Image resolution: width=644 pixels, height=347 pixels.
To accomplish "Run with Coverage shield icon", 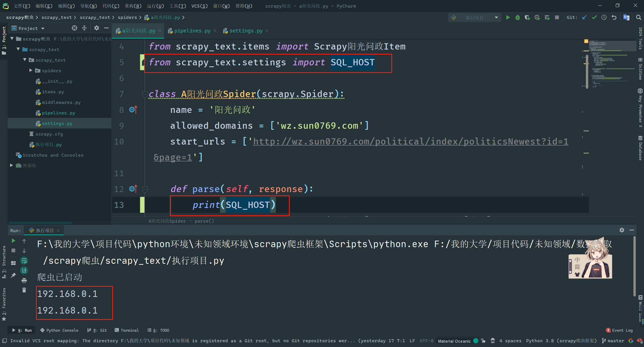I will tap(527, 17).
